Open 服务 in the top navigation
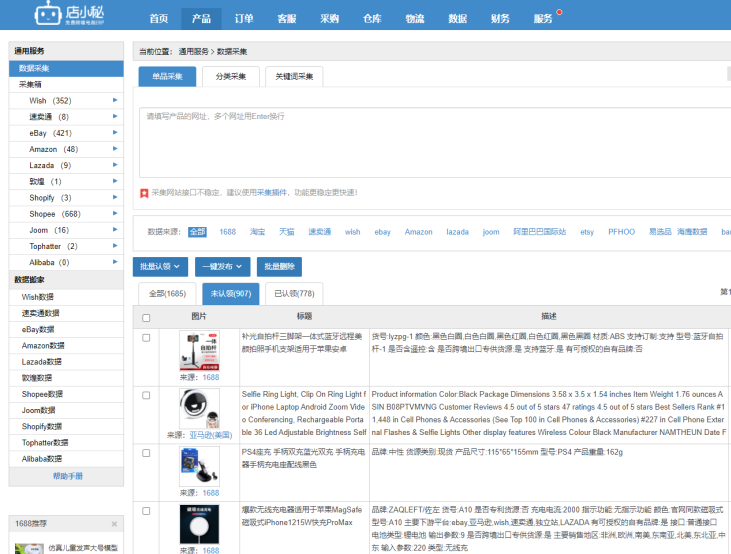This screenshot has width=731, height=554. (543, 19)
